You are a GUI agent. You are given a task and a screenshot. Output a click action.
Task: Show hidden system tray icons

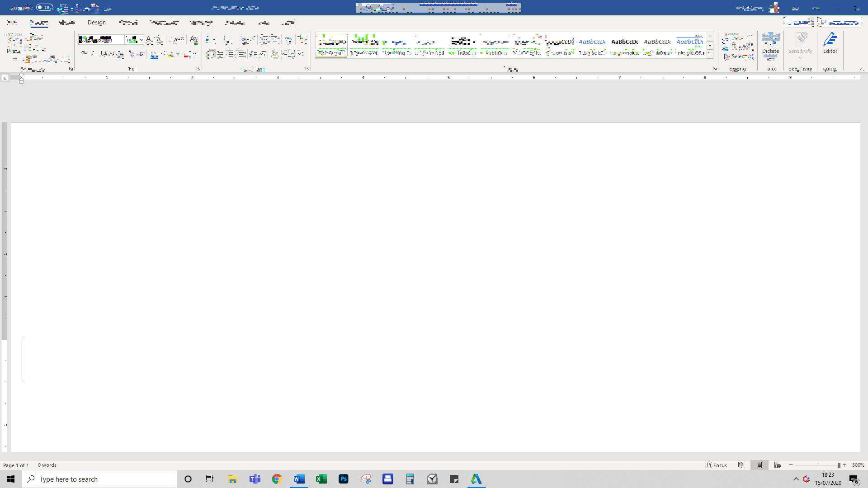pyautogui.click(x=796, y=479)
